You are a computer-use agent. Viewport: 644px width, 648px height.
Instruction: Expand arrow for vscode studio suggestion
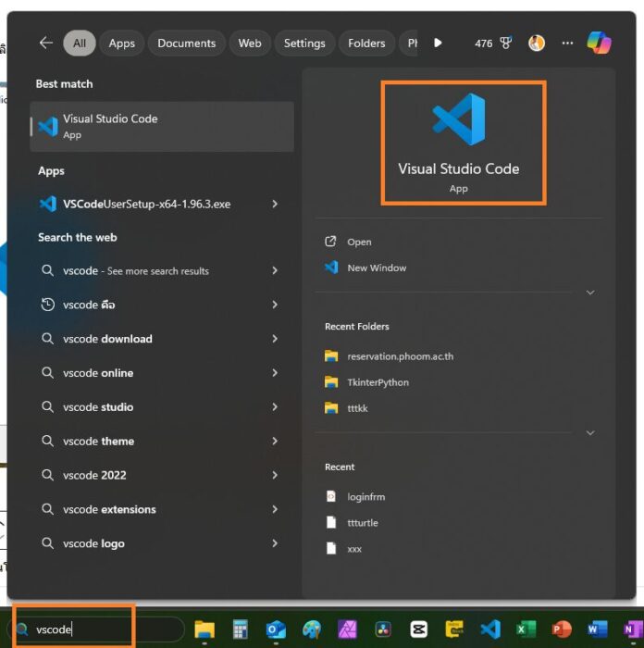tap(275, 407)
